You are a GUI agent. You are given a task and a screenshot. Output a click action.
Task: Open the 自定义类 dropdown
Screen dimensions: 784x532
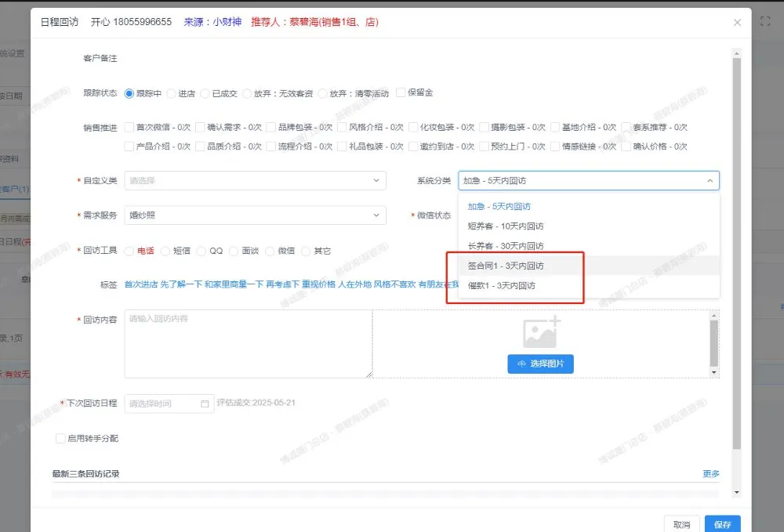point(255,181)
